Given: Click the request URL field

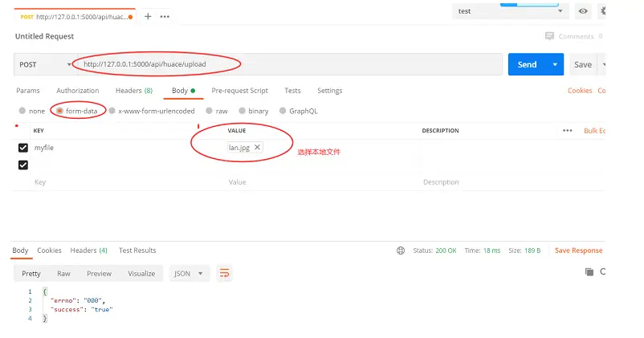Looking at the screenshot, I should pos(290,64).
